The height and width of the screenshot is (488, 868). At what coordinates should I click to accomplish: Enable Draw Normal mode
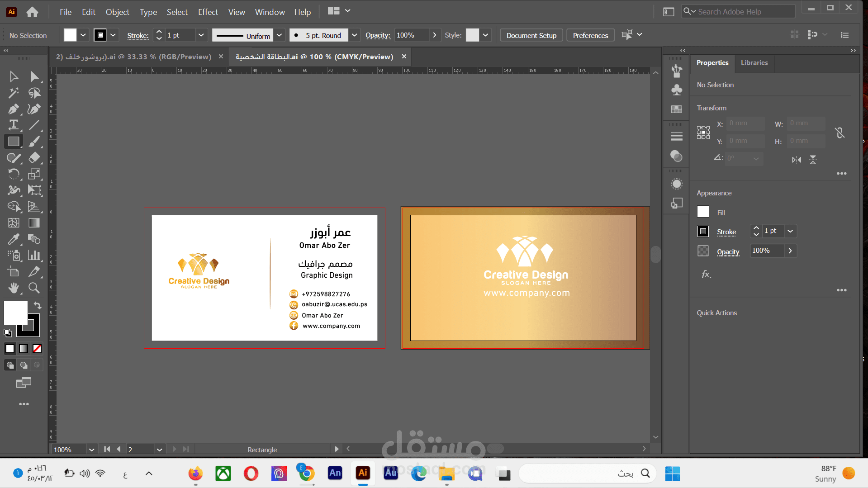tap(10, 365)
